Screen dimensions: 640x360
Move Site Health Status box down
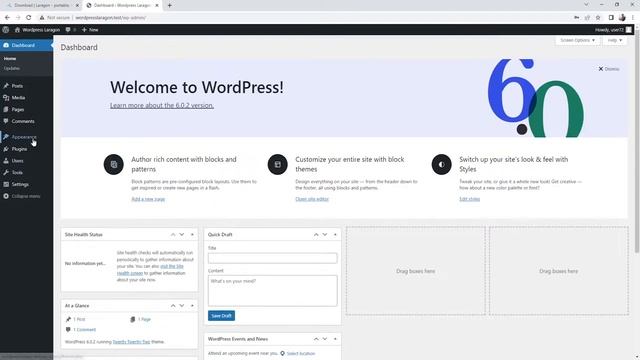182,235
